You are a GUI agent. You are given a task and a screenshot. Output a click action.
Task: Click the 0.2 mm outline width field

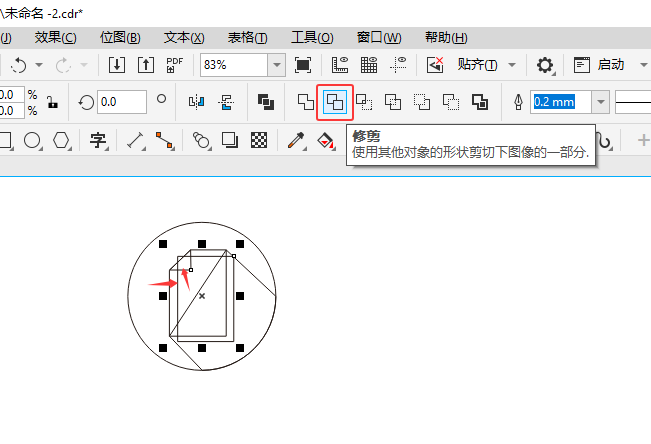(561, 102)
